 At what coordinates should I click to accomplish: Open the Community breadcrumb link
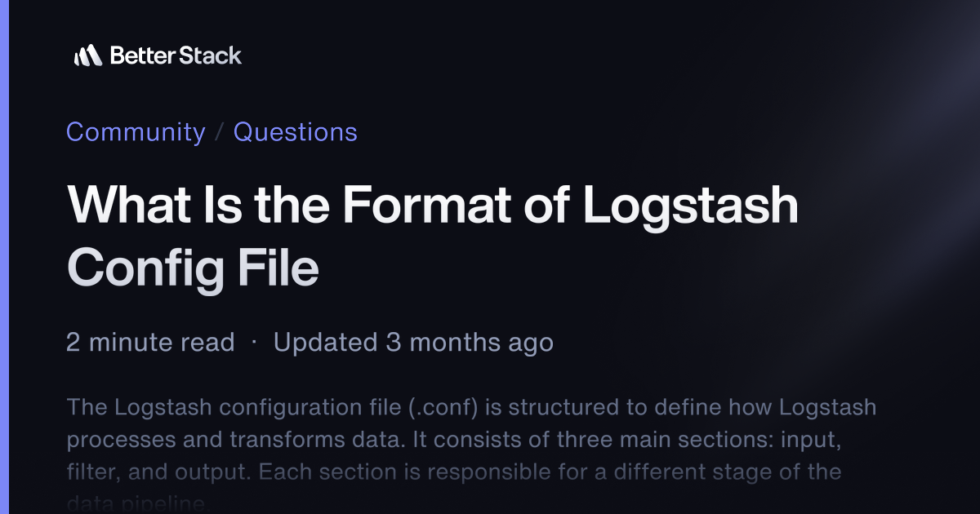136,132
